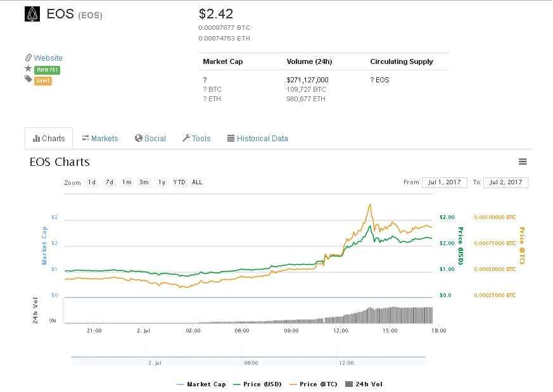The height and width of the screenshot is (392, 553).
Task: Click the exchange arrows icon by Markets
Action: coord(86,138)
